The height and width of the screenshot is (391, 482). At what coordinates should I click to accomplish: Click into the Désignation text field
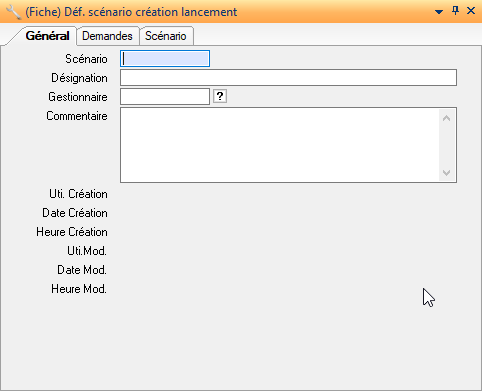click(x=288, y=78)
